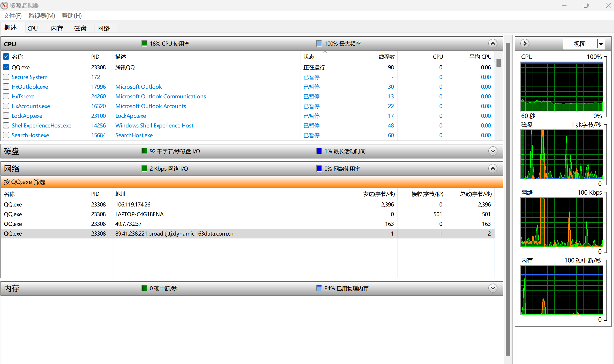Click the 正在运行 status of QQ.exe

(314, 67)
